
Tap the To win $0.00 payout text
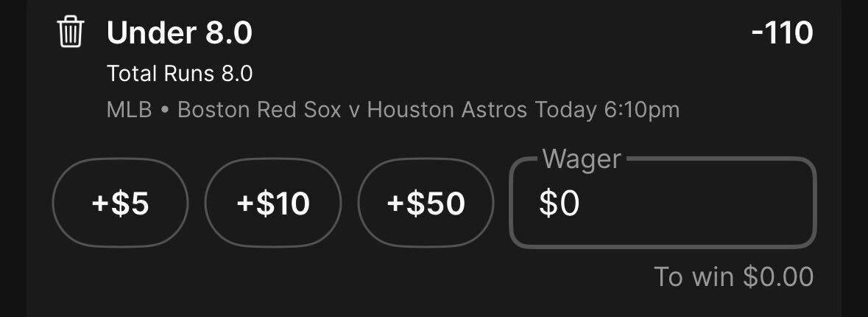tap(733, 276)
